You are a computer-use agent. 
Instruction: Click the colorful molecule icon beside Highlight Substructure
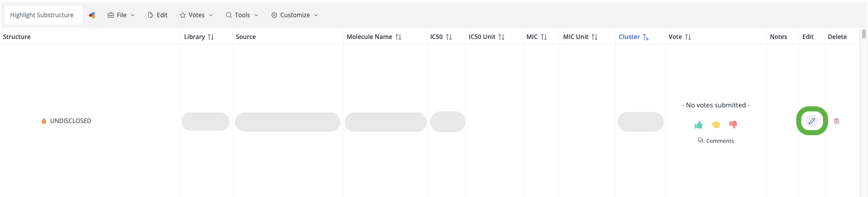[92, 15]
